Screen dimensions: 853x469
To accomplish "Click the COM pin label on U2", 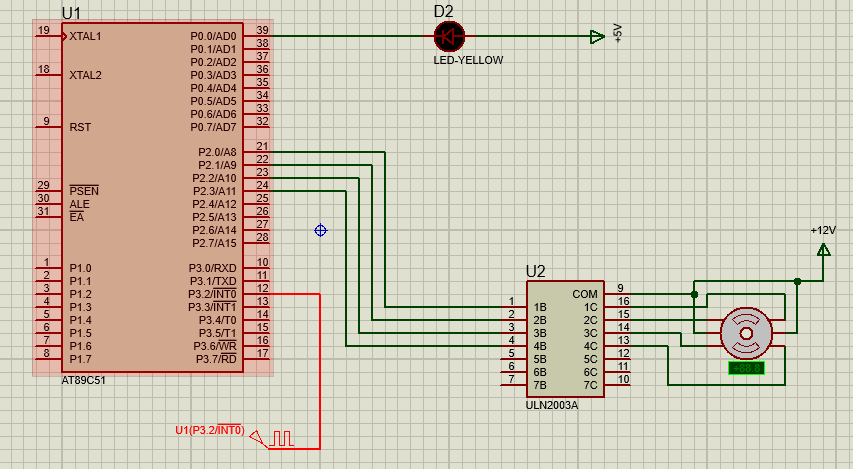I will (x=585, y=294).
